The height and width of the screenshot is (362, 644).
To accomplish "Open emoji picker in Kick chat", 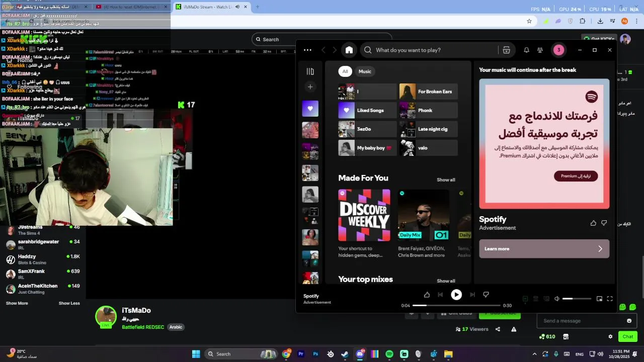I will (629, 321).
